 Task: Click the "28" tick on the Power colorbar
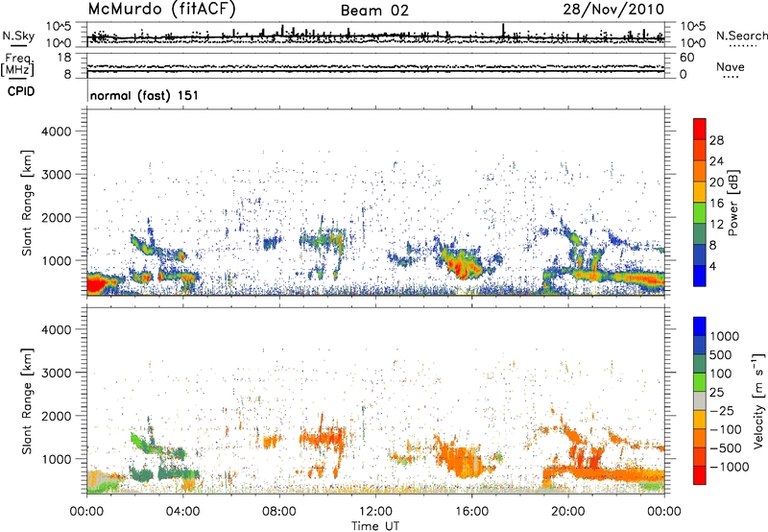716,140
